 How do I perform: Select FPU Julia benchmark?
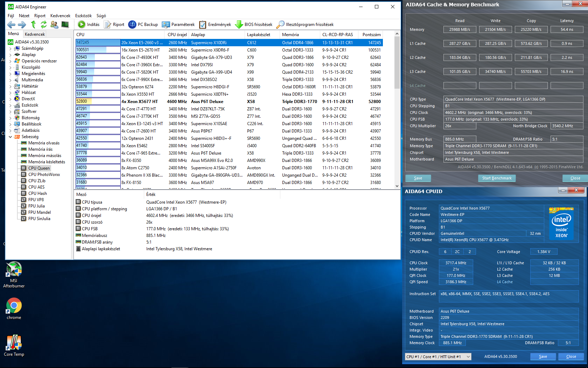coord(36,206)
